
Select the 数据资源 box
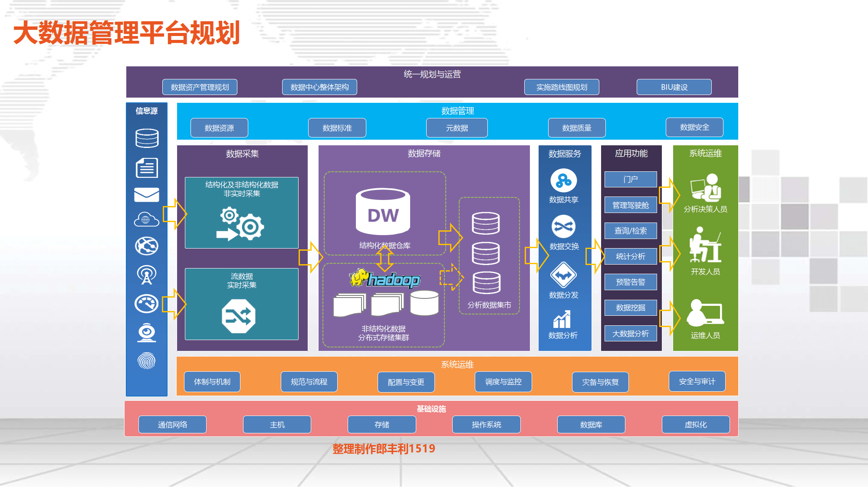[219, 128]
